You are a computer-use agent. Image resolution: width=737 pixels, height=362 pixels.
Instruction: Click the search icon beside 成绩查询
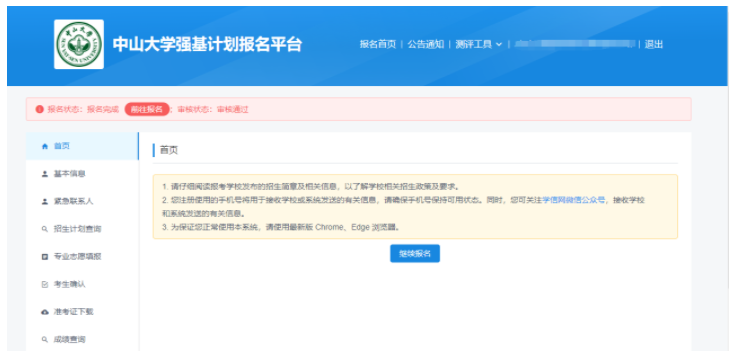tap(45, 339)
